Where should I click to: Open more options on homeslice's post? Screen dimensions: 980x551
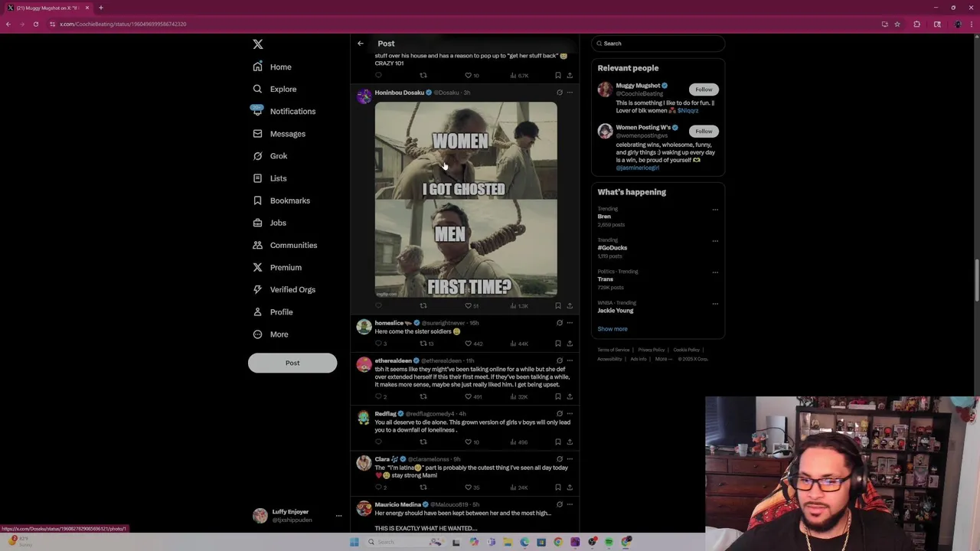[570, 323]
